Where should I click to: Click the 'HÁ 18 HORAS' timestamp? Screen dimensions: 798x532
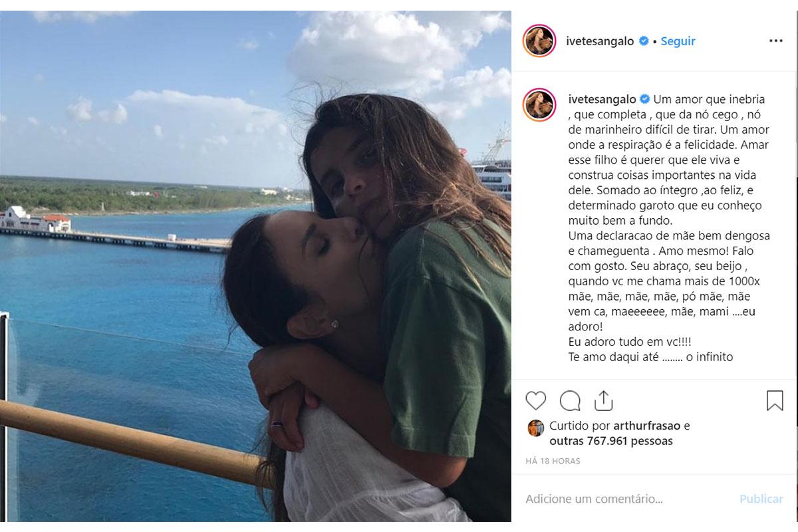pyautogui.click(x=553, y=461)
